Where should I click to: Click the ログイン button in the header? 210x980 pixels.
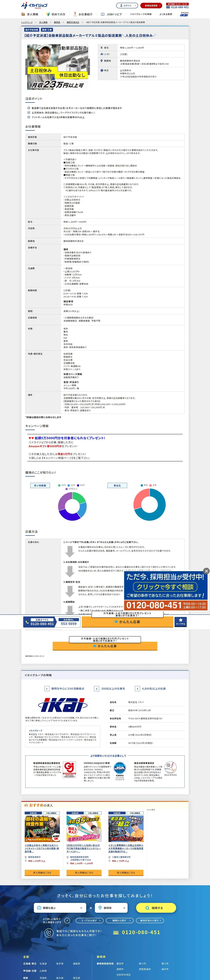[127, 6]
